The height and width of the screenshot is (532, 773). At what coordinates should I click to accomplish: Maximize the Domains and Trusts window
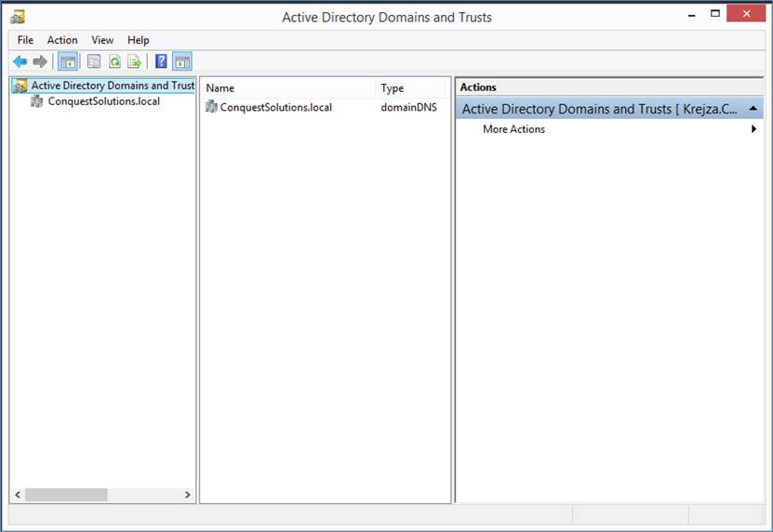click(714, 14)
